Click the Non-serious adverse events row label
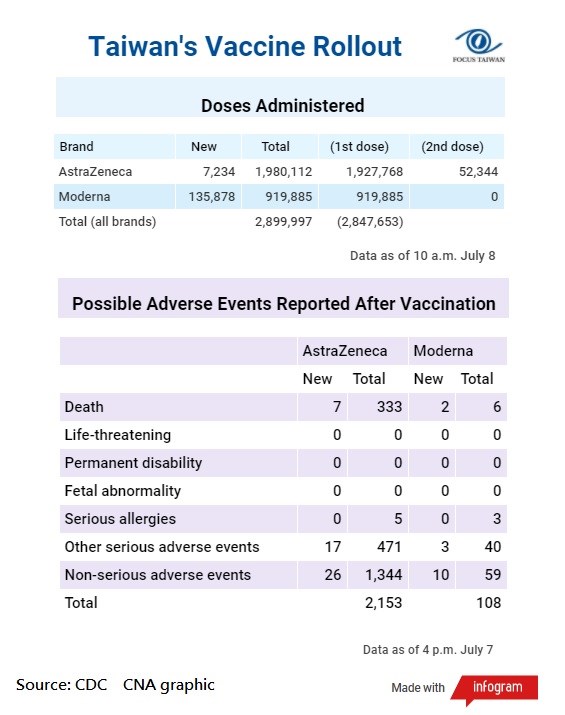This screenshot has height=715, width=565. (157, 575)
